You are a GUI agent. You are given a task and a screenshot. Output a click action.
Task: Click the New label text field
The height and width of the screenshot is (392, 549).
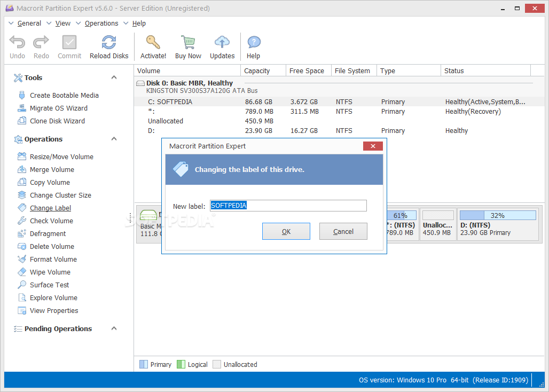click(x=288, y=206)
